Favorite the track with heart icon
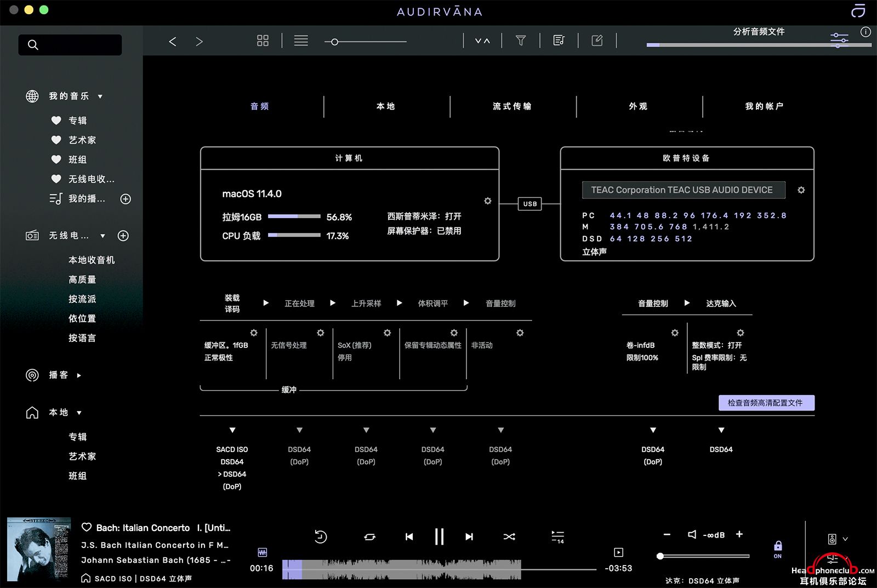 click(86, 527)
